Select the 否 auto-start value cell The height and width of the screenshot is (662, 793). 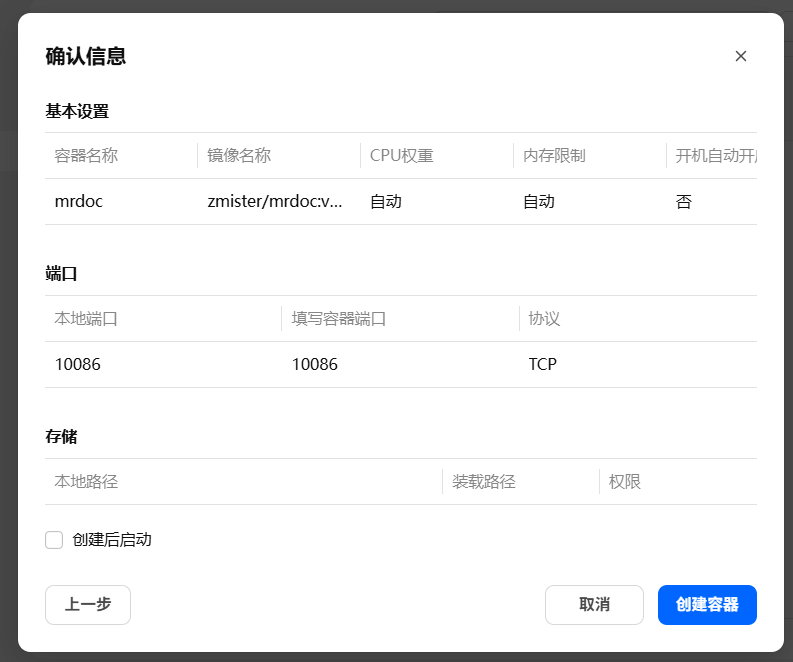684,201
